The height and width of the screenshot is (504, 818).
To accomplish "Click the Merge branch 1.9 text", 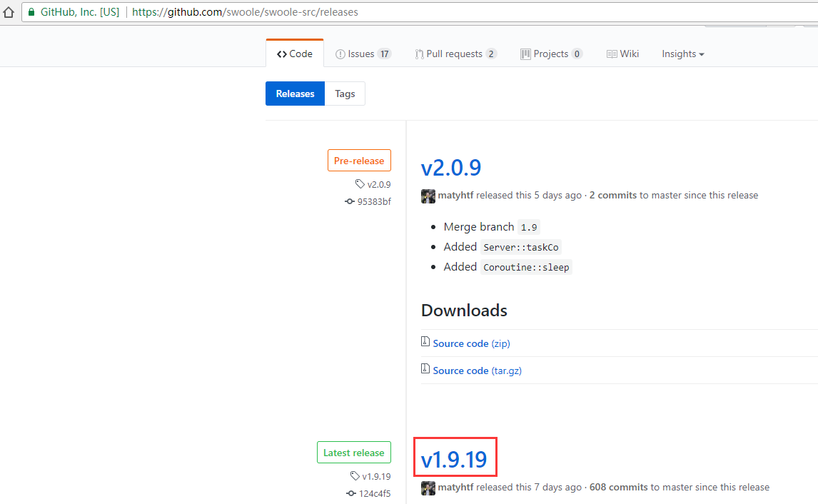I will click(491, 227).
